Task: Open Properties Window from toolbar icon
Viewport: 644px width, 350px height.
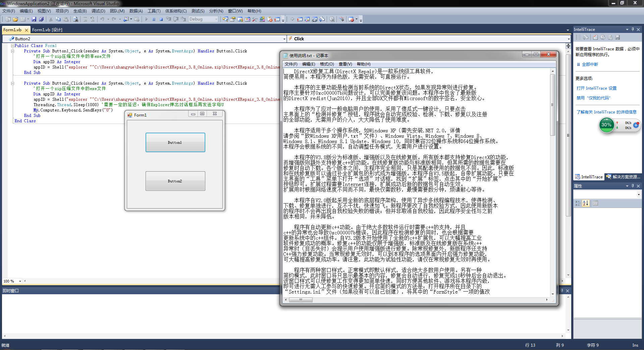Action: click(x=232, y=19)
